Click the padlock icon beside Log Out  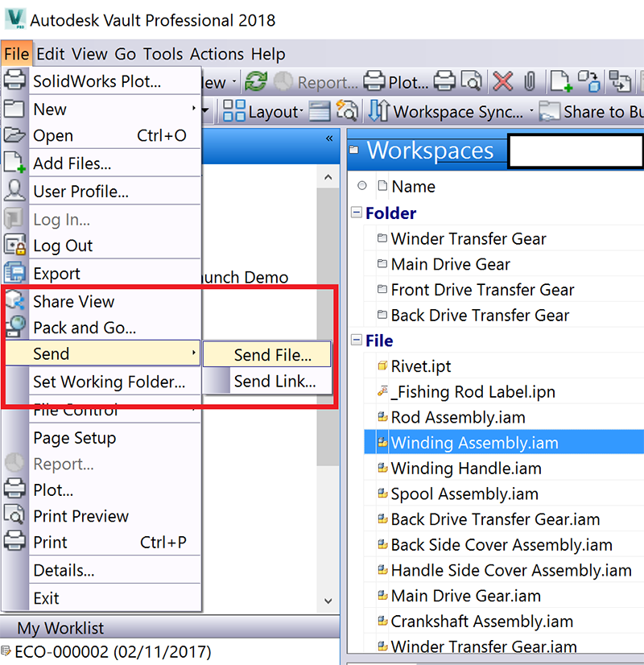click(14, 245)
